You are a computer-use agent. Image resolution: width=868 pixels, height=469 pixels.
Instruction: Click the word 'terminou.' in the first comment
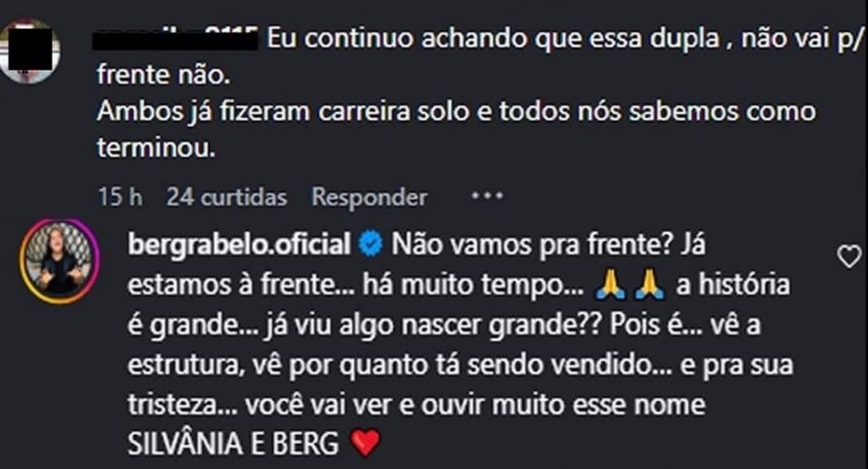(156, 148)
